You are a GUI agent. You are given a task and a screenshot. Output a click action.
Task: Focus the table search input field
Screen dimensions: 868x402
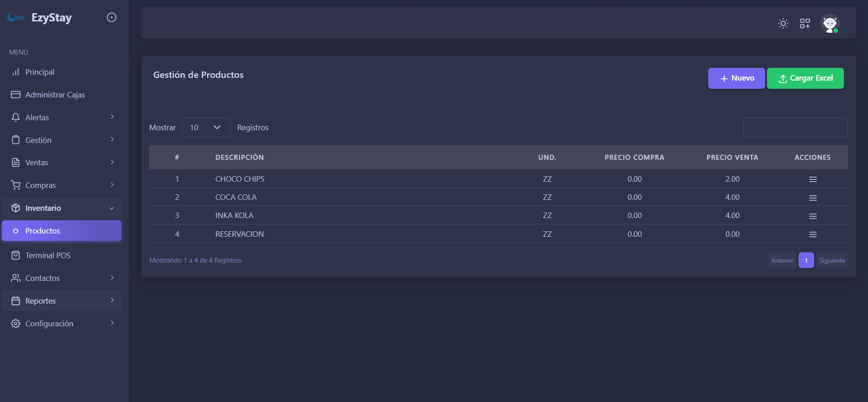(795, 127)
